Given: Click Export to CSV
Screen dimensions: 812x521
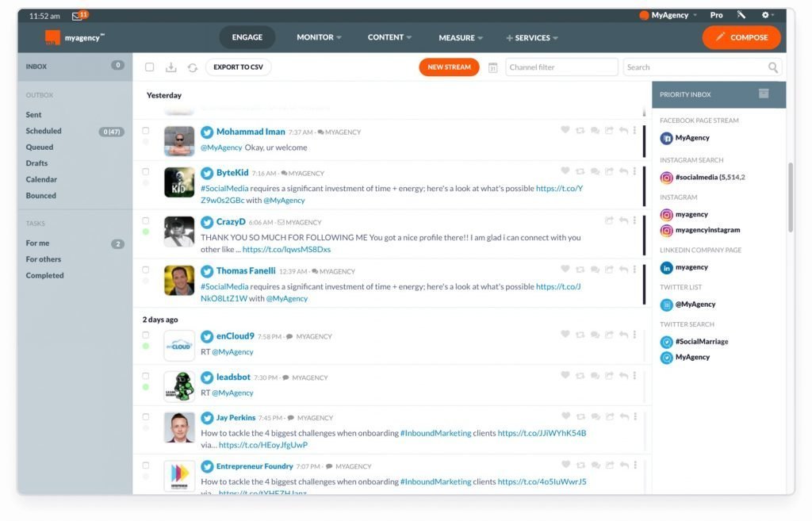Looking at the screenshot, I should [238, 67].
